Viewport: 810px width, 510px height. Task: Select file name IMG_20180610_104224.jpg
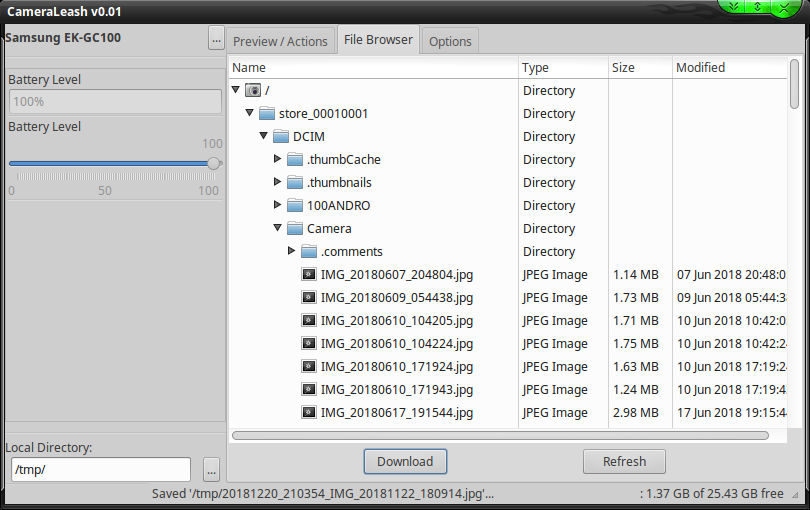tap(397, 344)
